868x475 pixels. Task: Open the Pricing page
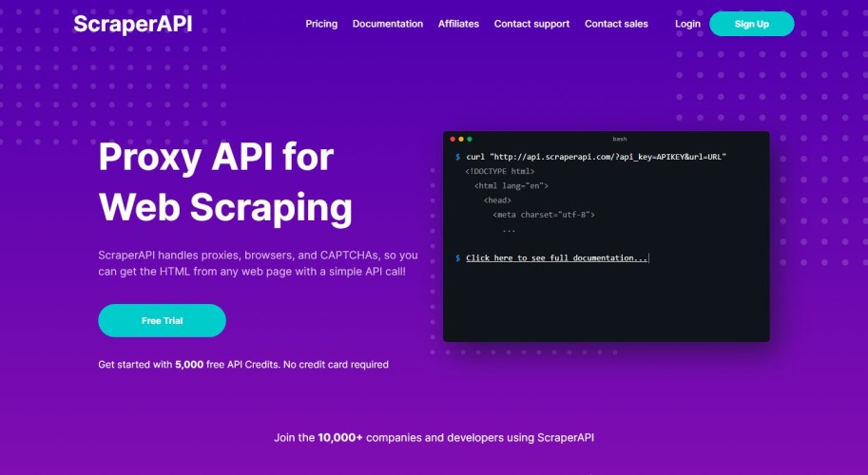click(321, 24)
